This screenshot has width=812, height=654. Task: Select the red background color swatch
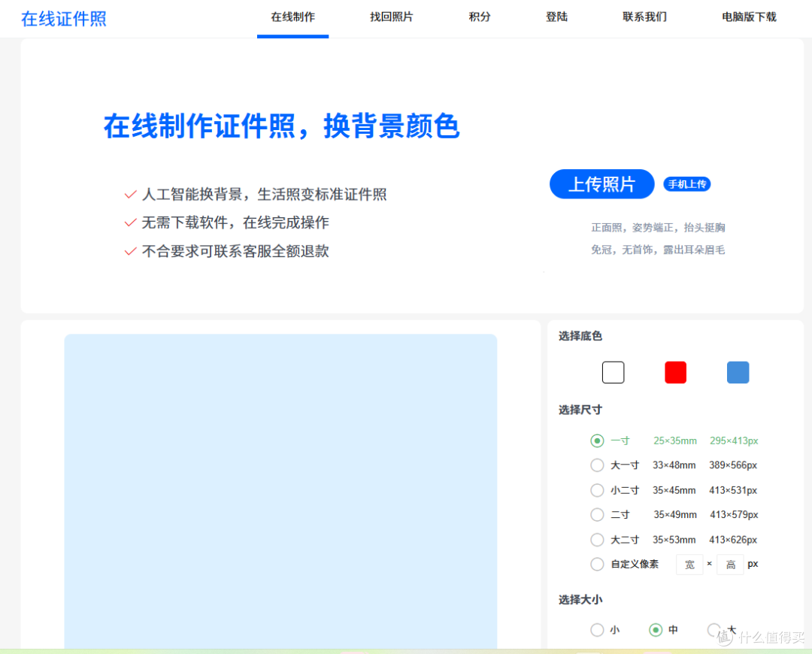675,372
